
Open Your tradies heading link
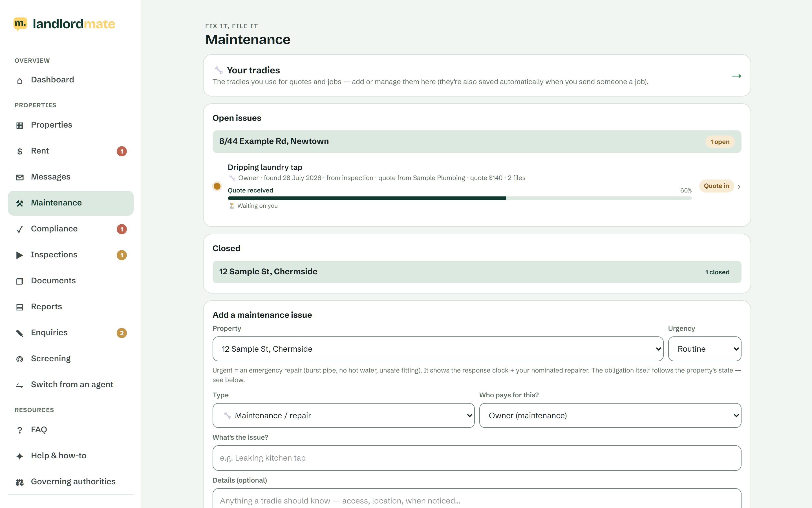coord(253,70)
